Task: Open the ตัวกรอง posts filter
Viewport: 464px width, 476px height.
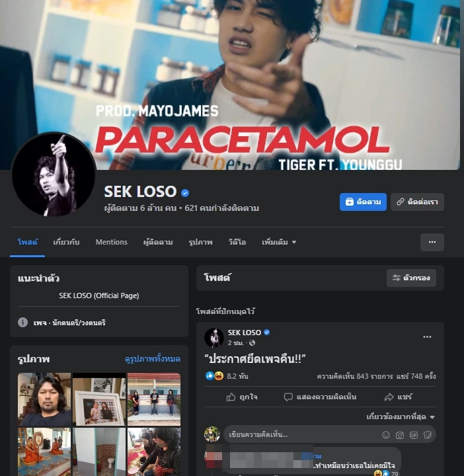Action: point(411,278)
